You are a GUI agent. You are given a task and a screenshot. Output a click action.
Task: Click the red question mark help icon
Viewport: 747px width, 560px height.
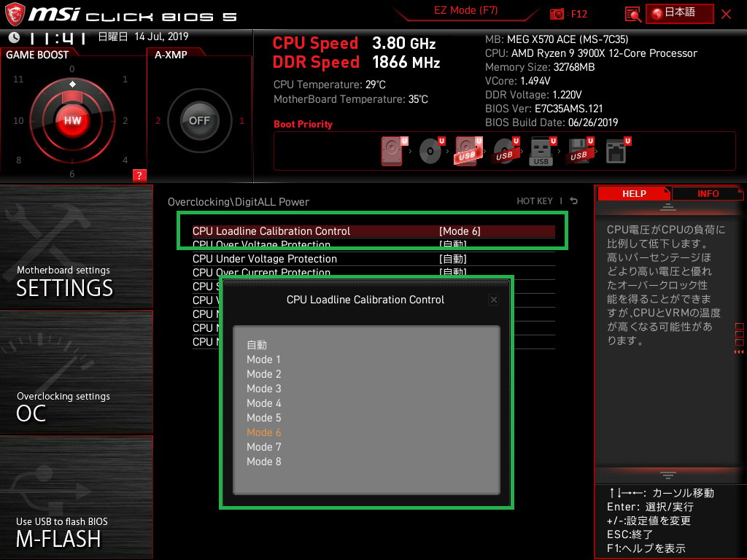pos(139,175)
